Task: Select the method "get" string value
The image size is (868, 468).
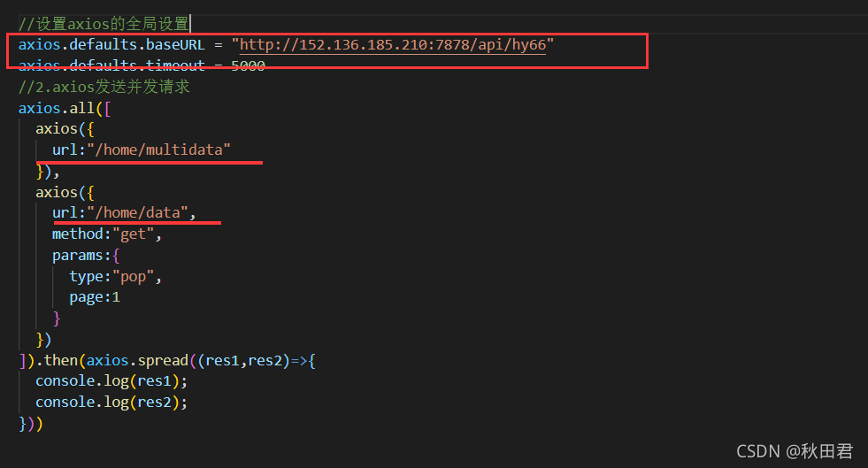Action: [x=133, y=234]
